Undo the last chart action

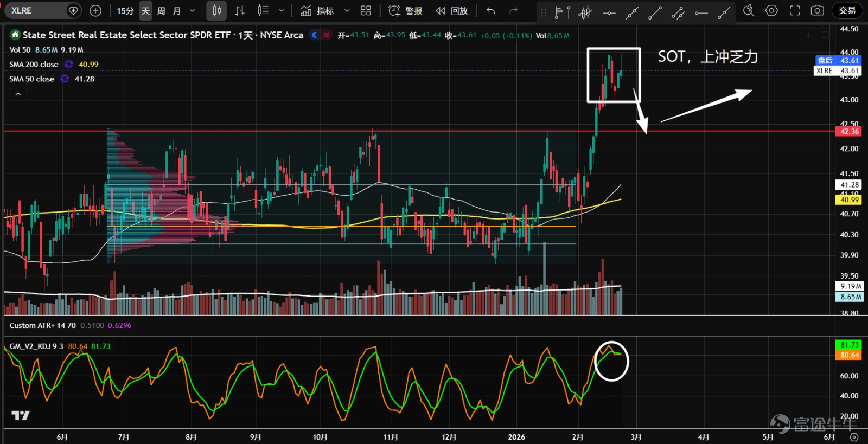coord(491,11)
